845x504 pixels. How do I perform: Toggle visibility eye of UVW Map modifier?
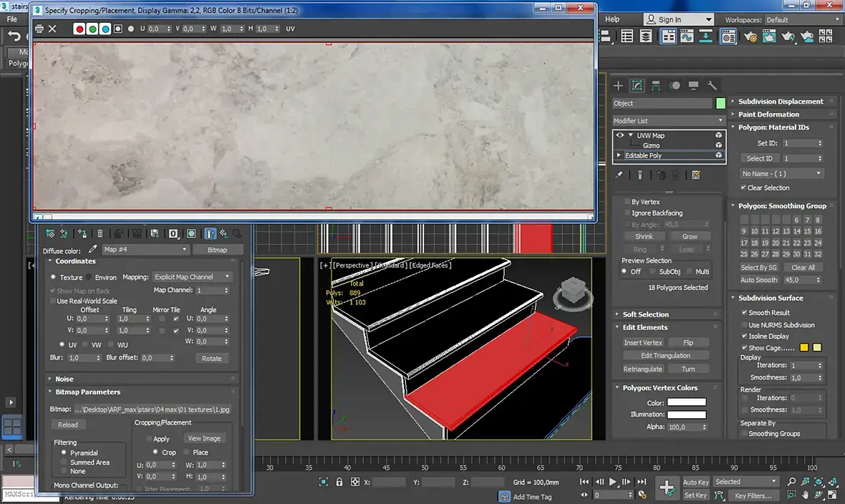pos(620,135)
